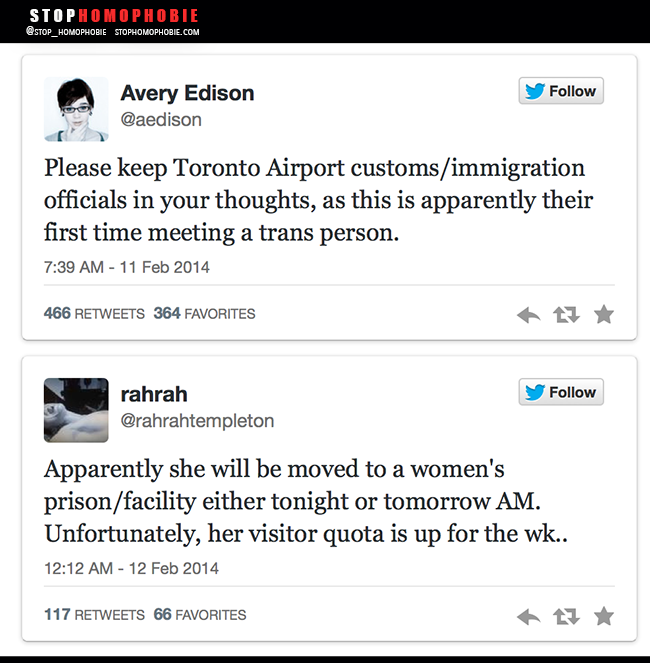650x663 pixels.
Task: Open rahrah's profile picture
Action: 76,409
